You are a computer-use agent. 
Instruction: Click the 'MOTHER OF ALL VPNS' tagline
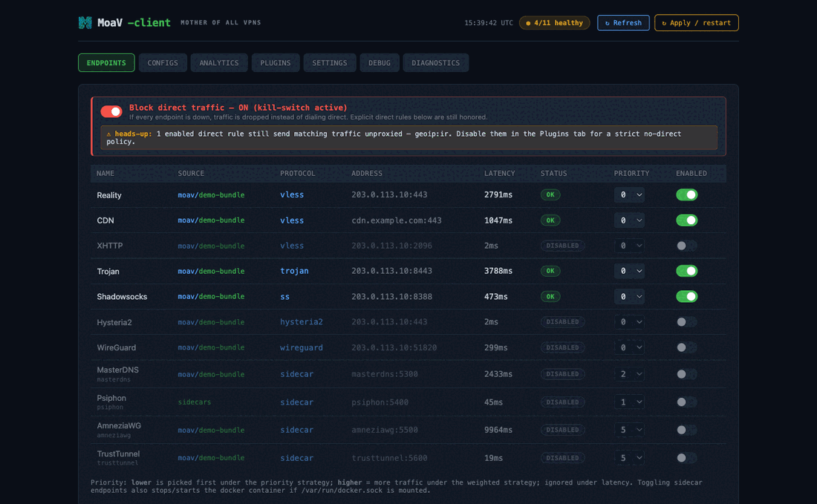[x=221, y=22]
